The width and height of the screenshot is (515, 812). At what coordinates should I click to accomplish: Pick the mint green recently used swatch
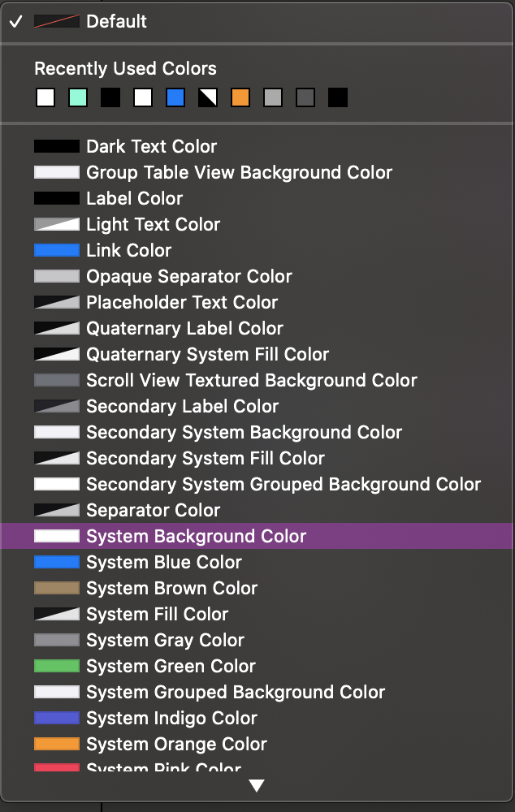78,98
